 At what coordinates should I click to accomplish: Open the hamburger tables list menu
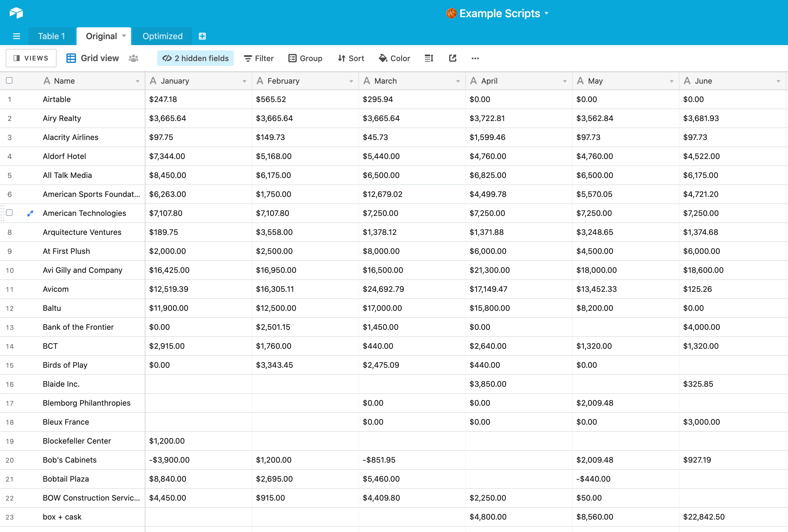pyautogui.click(x=16, y=36)
